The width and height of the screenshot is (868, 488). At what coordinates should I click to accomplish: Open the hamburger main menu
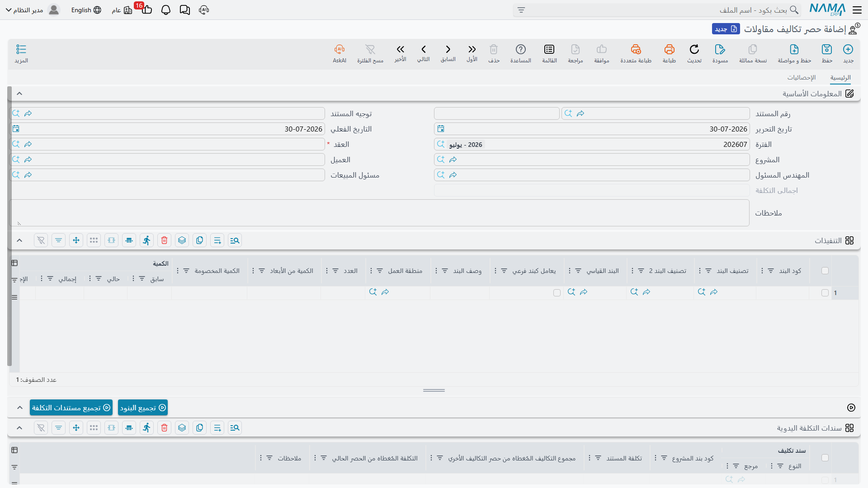coord(857,10)
